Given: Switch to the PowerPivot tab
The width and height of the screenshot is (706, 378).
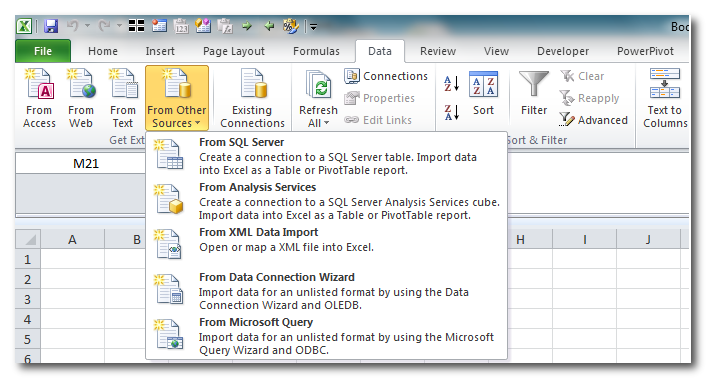Looking at the screenshot, I should 645,51.
